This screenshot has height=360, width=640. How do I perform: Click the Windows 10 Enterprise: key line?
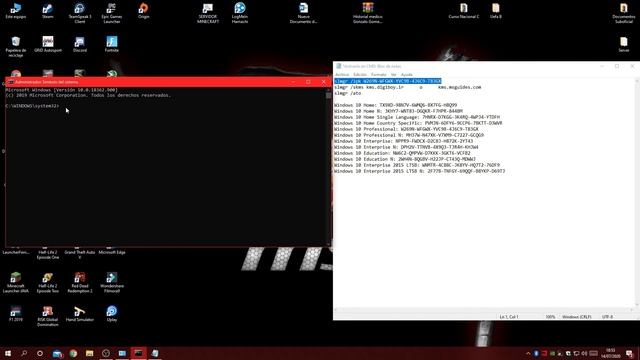(403, 141)
